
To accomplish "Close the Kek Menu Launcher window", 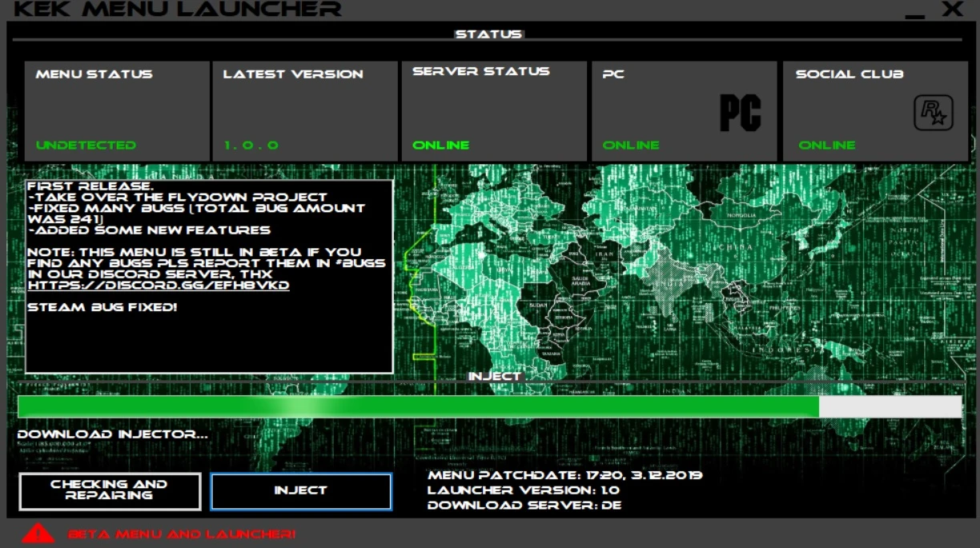I will tap(952, 9).
